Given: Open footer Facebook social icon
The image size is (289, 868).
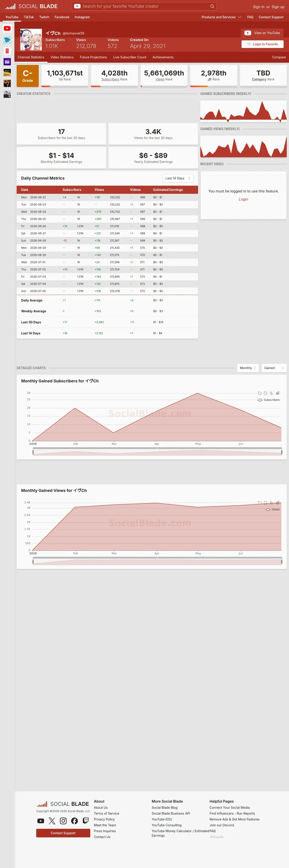Looking at the screenshot, I should (x=74, y=821).
